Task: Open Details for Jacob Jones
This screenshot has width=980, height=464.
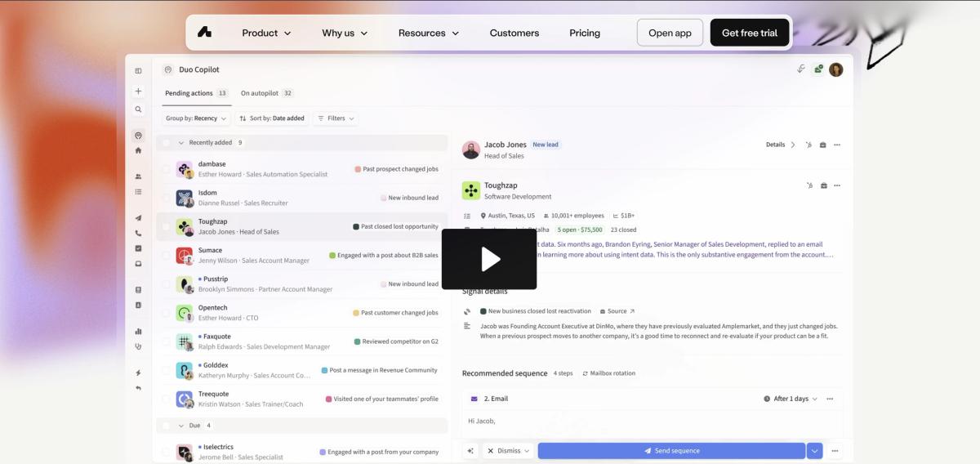Action: click(x=781, y=145)
